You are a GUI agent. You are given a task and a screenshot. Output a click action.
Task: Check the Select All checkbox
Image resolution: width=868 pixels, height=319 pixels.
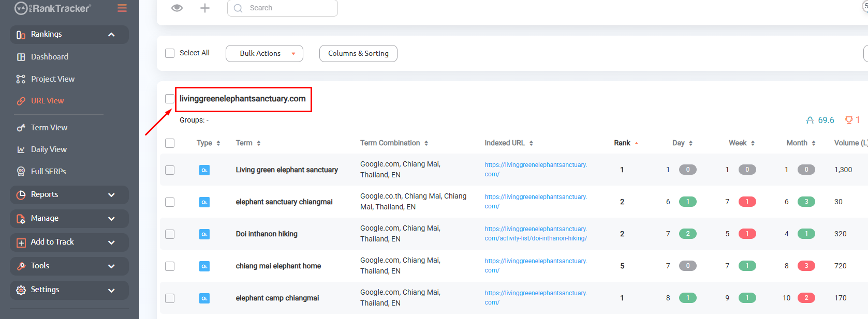tap(170, 53)
